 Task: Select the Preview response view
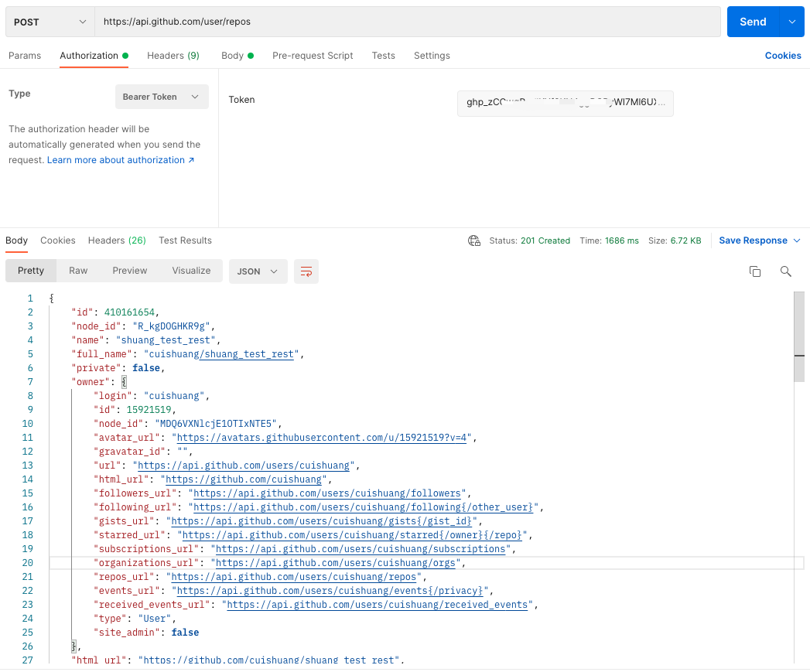tap(129, 271)
